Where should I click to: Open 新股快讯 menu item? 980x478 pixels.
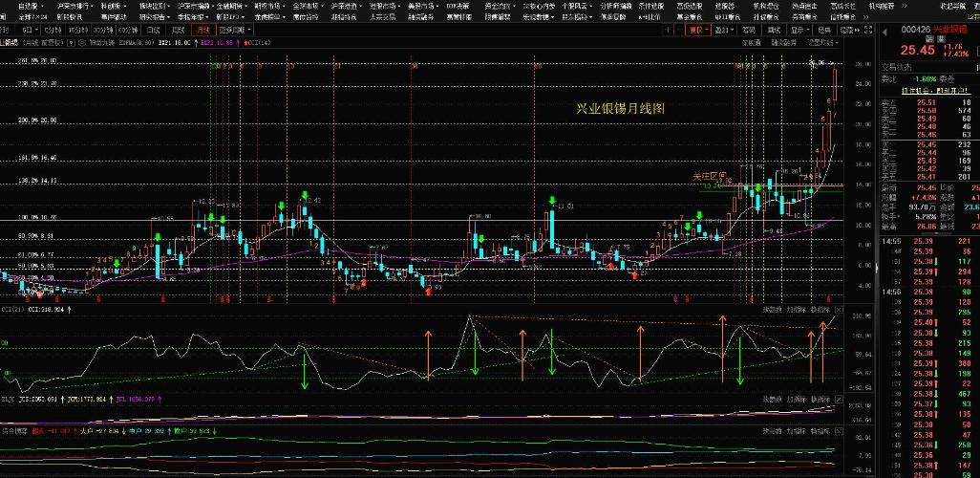coord(70,17)
